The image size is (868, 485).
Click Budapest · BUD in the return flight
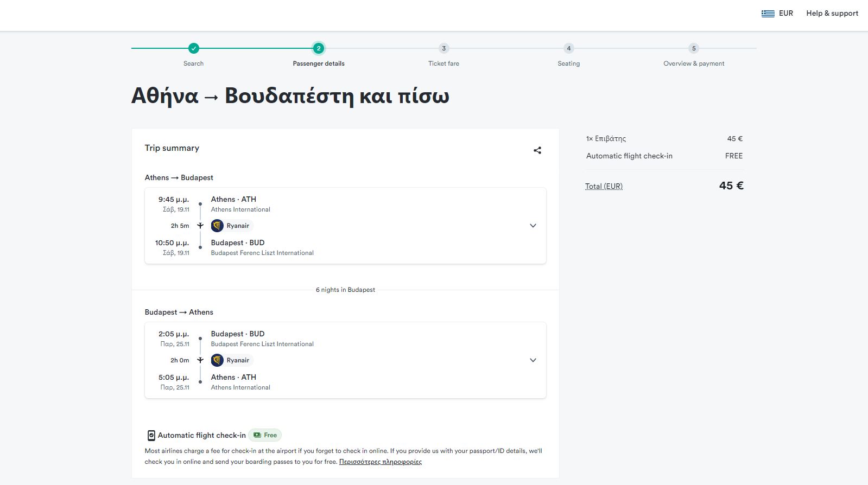click(x=238, y=334)
